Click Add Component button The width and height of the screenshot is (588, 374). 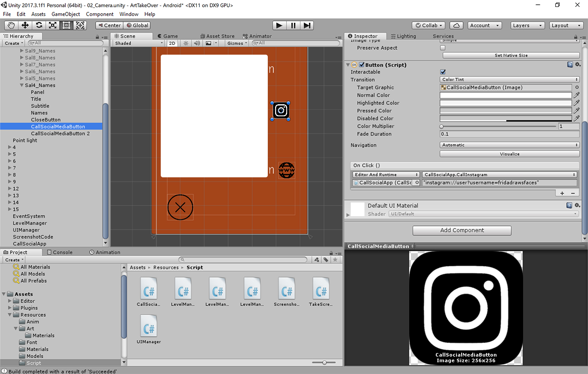pos(462,230)
